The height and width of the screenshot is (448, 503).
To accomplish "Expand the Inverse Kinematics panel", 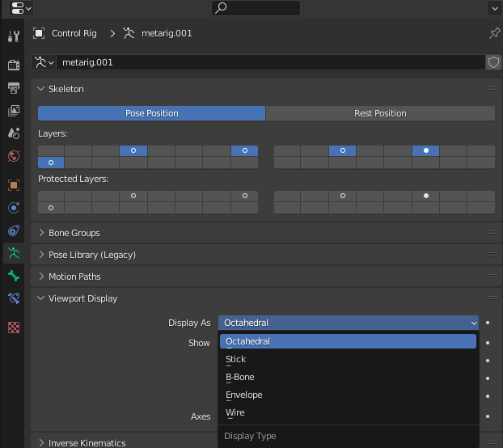I will pyautogui.click(x=41, y=443).
